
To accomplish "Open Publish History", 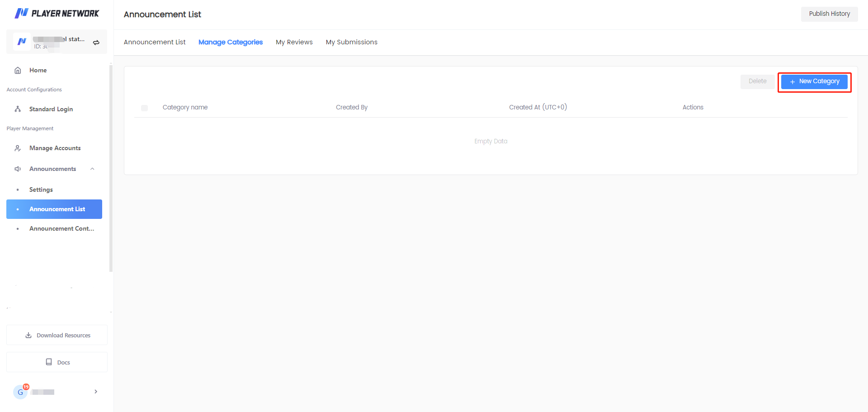I will point(829,14).
